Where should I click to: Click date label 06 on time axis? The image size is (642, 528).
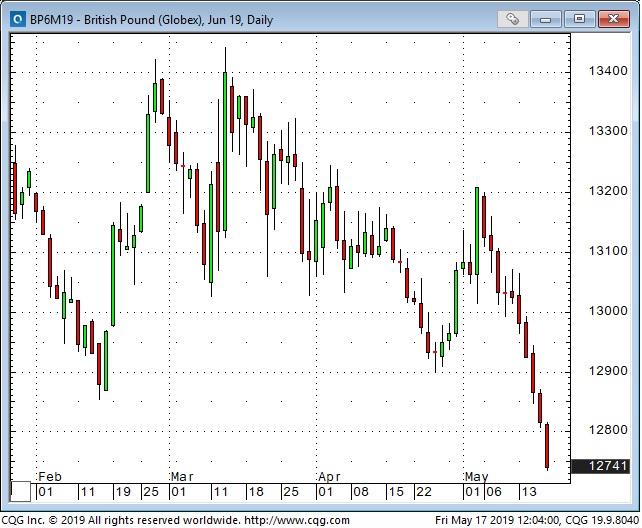[493, 492]
